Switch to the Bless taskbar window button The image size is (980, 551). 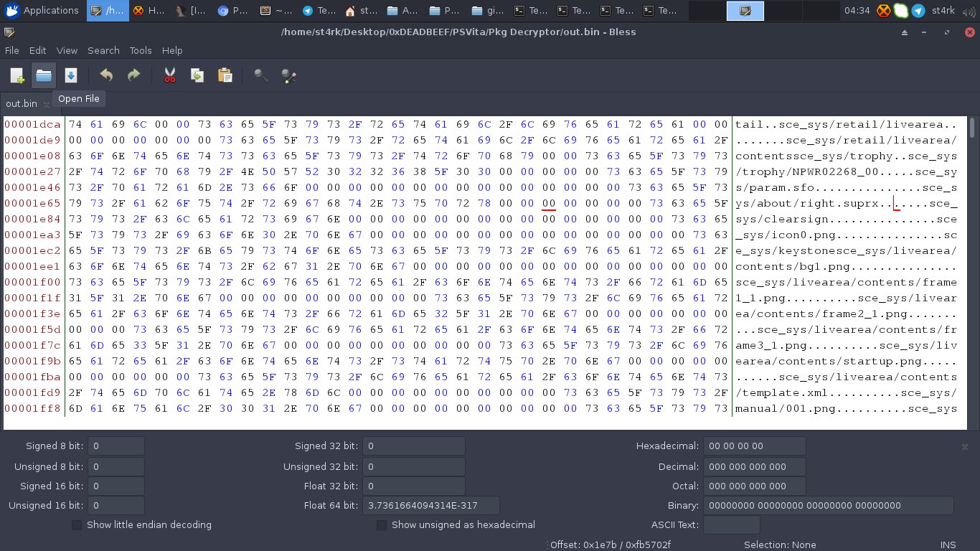tap(108, 11)
